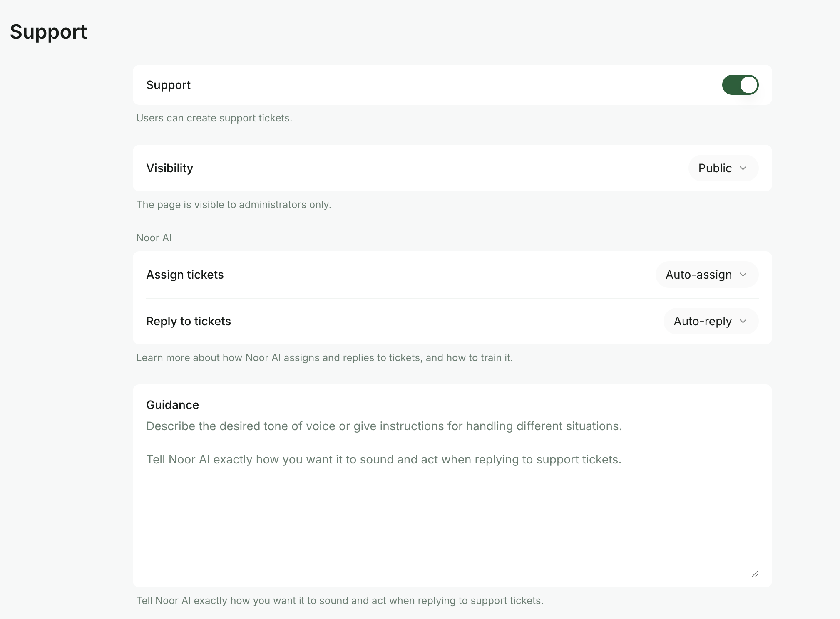Image resolution: width=840 pixels, height=619 pixels.
Task: Open the Auto-reply dropdown
Action: (x=711, y=321)
